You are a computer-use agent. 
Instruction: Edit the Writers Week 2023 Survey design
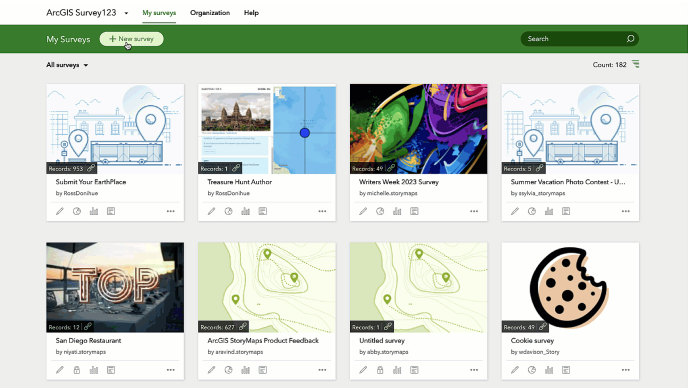pyautogui.click(x=363, y=211)
